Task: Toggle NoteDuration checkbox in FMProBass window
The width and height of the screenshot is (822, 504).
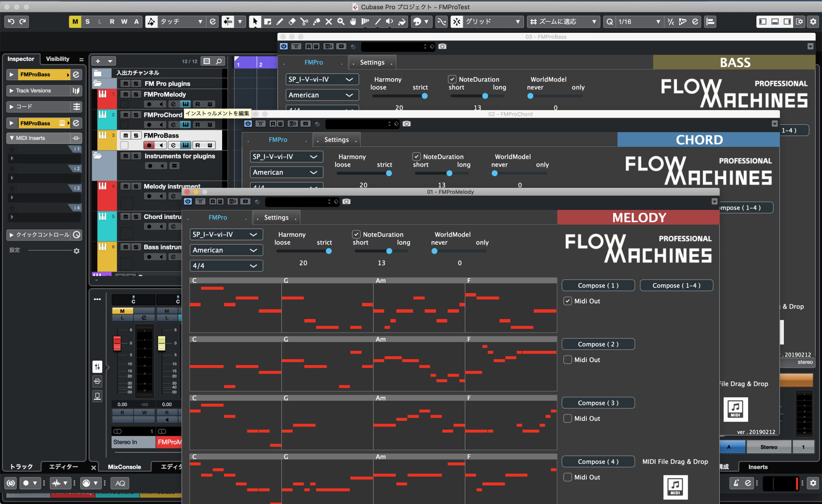Action: tap(452, 79)
